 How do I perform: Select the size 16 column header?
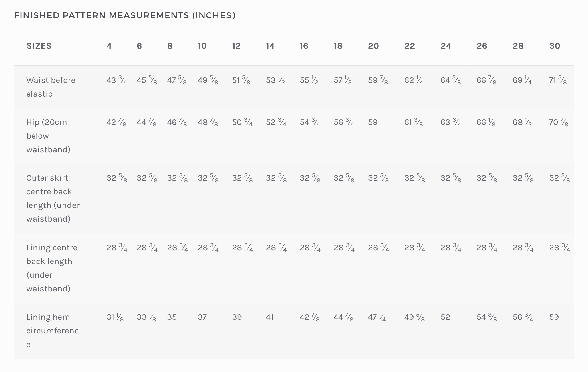click(304, 46)
